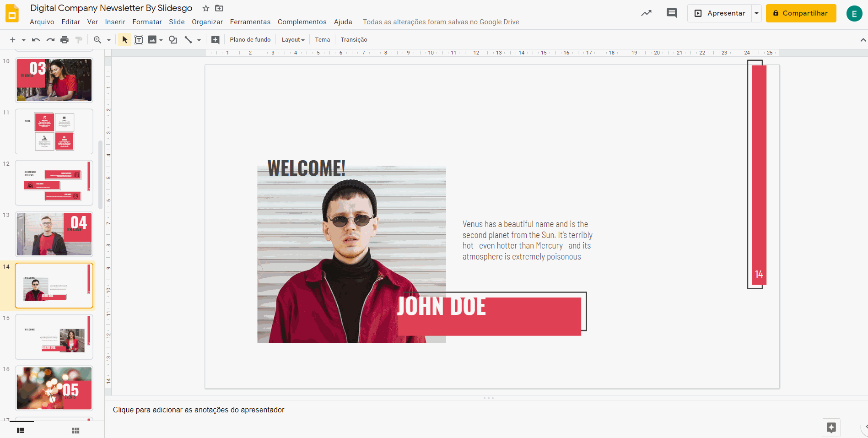Open the Arquivo menu

click(42, 22)
